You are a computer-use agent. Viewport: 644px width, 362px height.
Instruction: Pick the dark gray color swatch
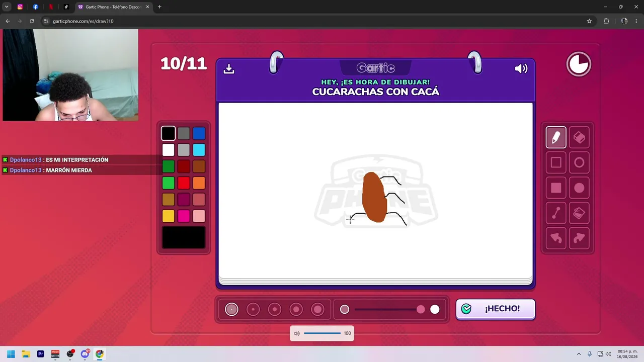184,133
